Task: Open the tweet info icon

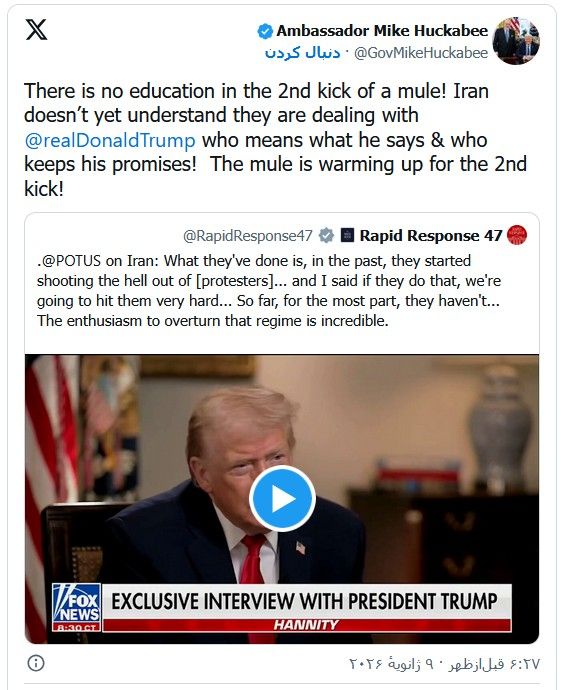Action: (36, 663)
